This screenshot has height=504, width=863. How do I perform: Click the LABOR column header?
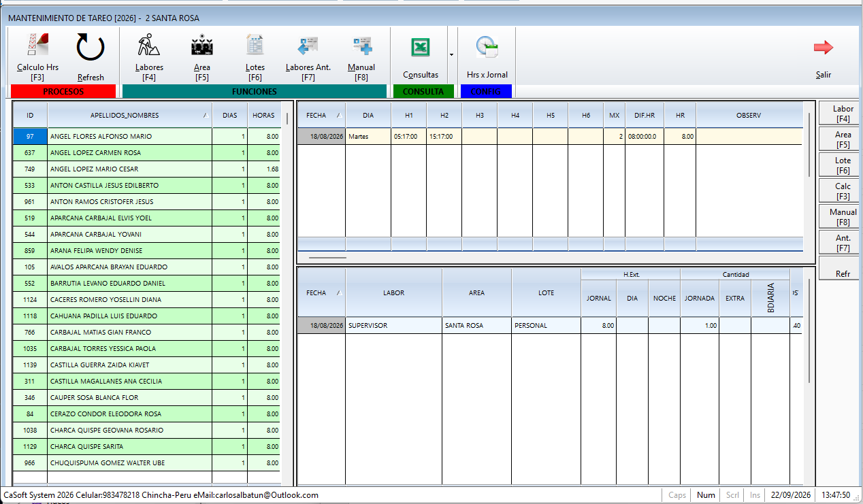394,293
